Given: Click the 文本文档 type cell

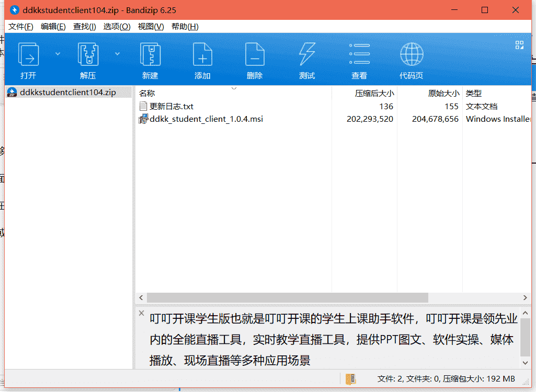Looking at the screenshot, I should click(x=481, y=106).
